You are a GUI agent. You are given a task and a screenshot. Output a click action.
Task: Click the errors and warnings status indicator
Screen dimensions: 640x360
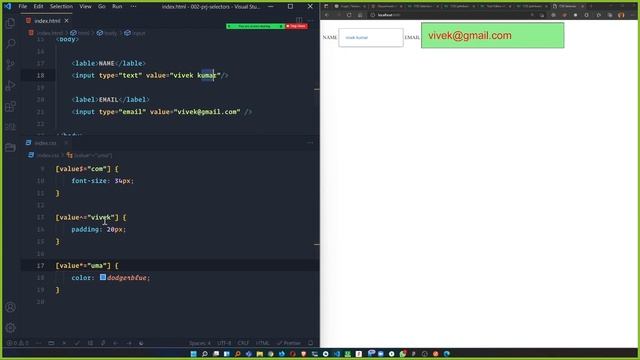point(17,343)
